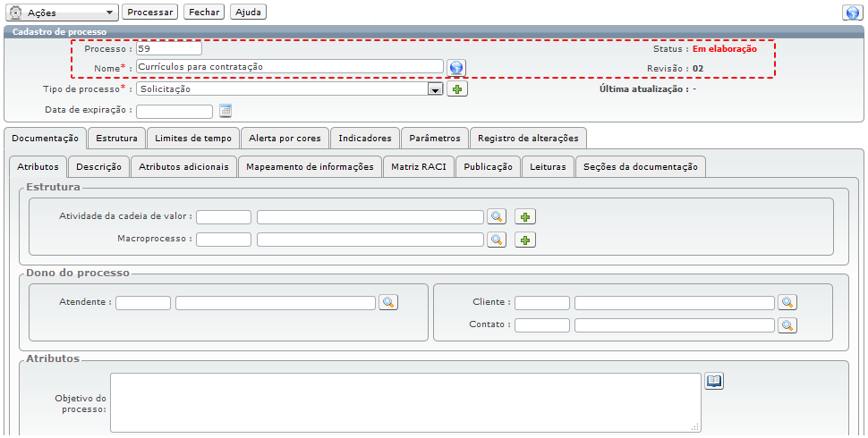The width and height of the screenshot is (868, 438).
Task: Click the globe icon beside the Nome field
Action: click(x=456, y=68)
